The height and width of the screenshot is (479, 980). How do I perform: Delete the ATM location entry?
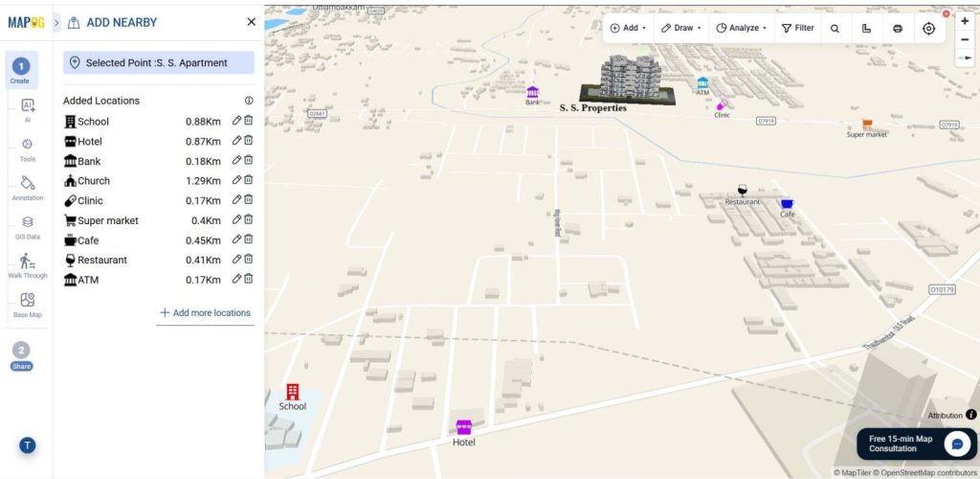pyautogui.click(x=248, y=279)
